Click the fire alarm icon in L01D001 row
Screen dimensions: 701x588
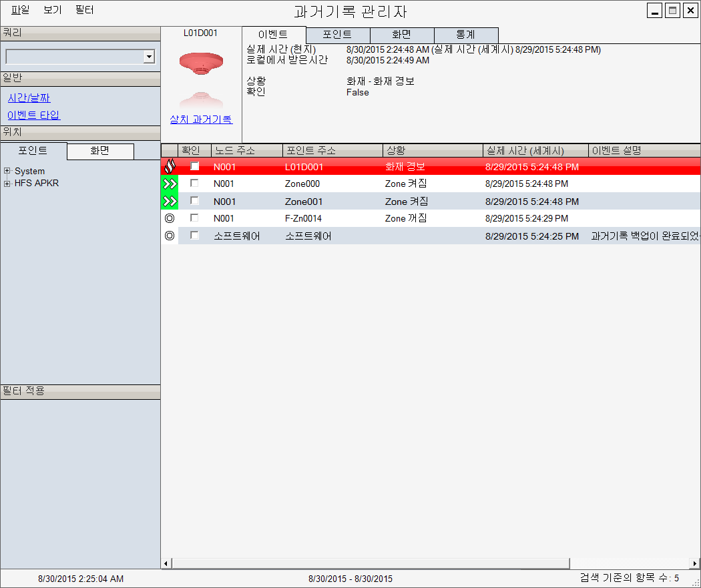pyautogui.click(x=170, y=166)
